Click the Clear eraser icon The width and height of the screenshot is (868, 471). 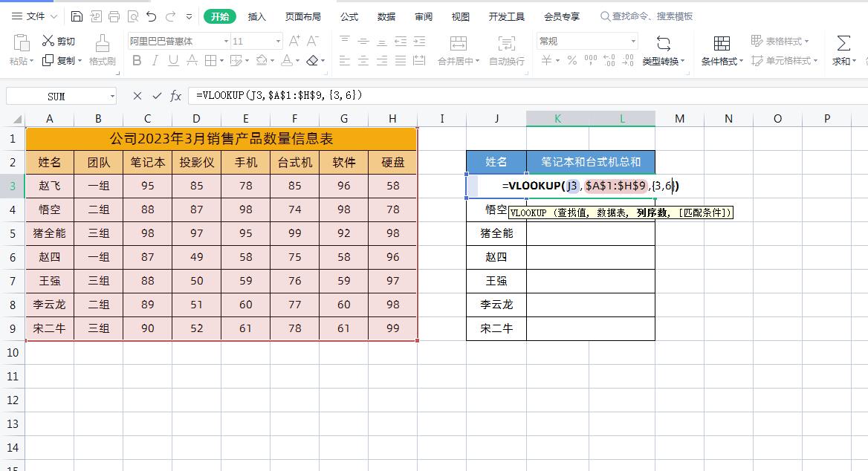tap(312, 61)
